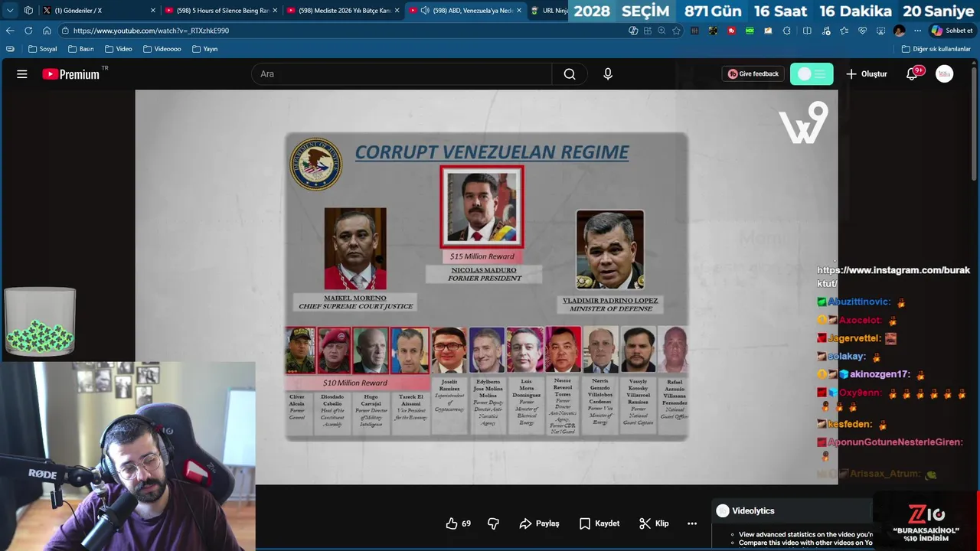Open the Basın bookmarks folder

[x=80, y=49]
